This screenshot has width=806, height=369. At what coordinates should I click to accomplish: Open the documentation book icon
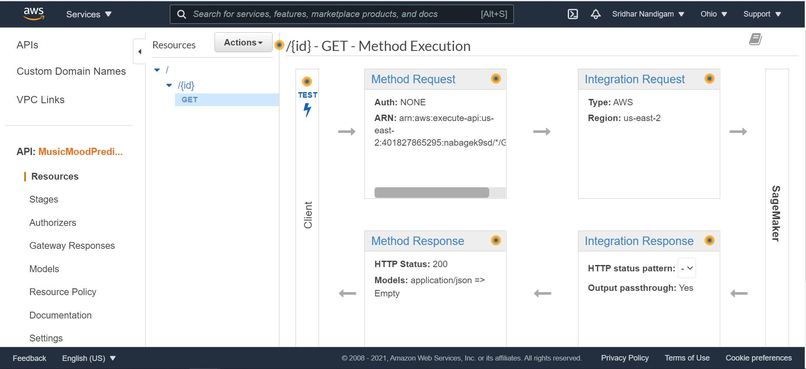click(x=755, y=39)
